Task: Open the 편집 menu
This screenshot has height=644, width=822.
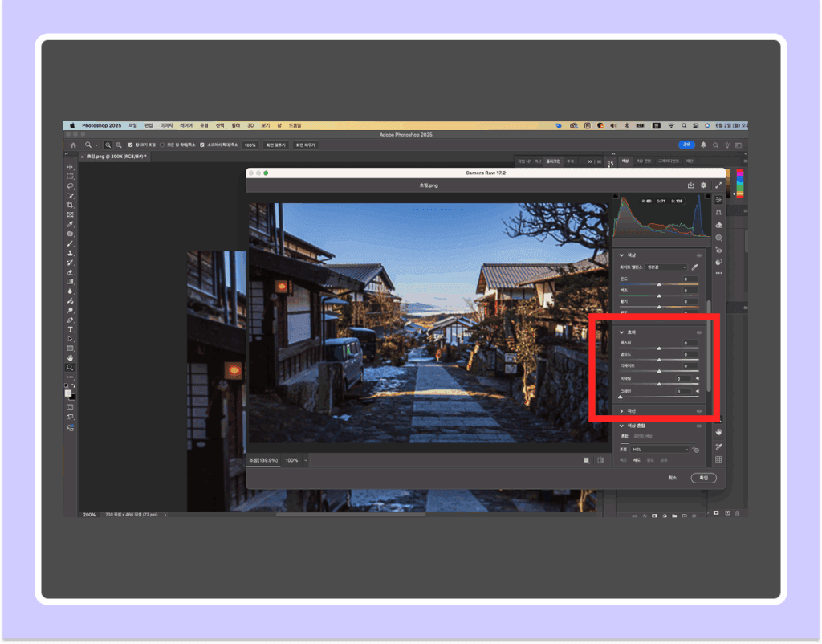Action: (x=149, y=126)
